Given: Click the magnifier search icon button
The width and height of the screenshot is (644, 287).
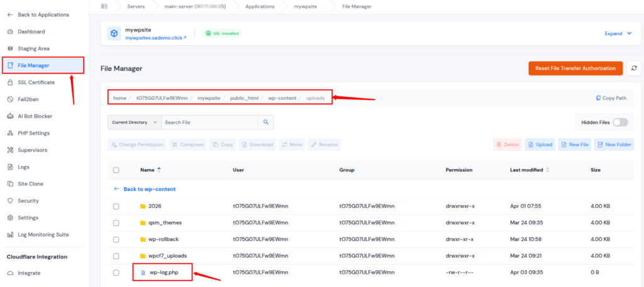Looking at the screenshot, I should pos(266,122).
